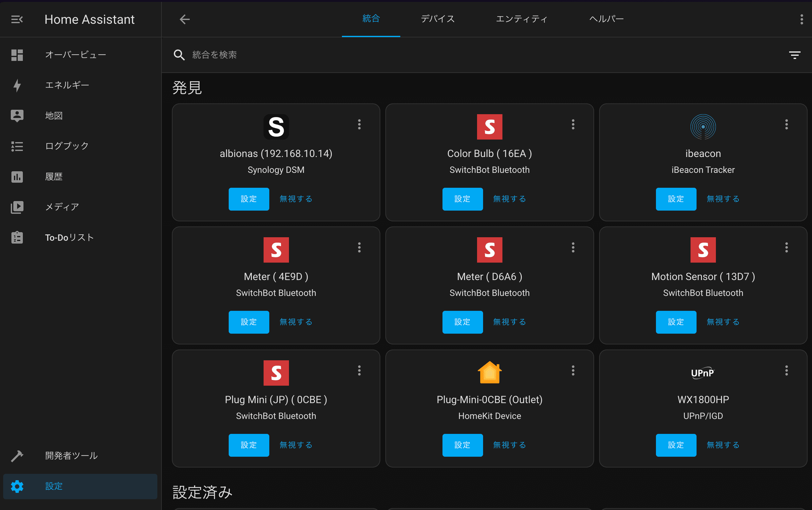Click the To-Doリスト clipboard icon
This screenshot has height=510, width=812.
click(17, 237)
